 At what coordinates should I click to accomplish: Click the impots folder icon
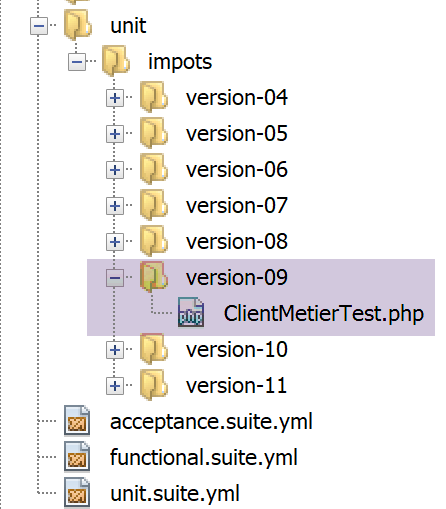tap(116, 61)
